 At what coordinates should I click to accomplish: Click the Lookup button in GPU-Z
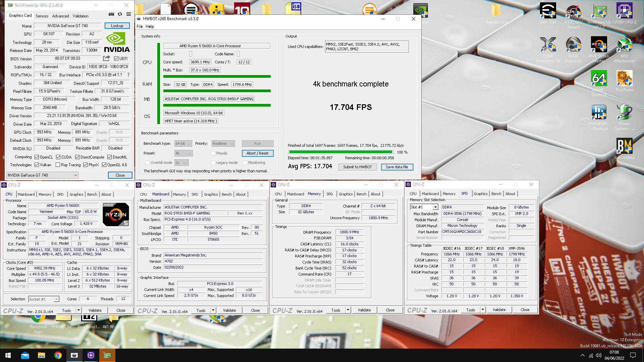117,25
